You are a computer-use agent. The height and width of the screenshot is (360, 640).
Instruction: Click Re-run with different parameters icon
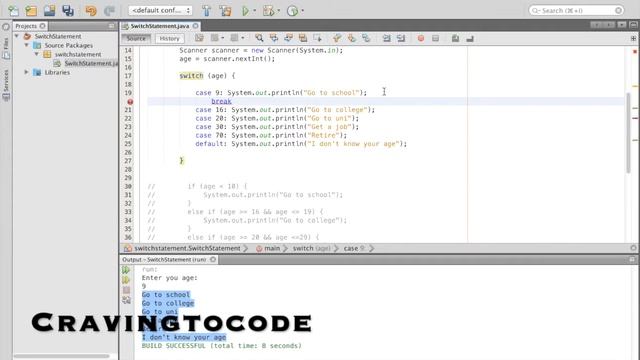[126, 280]
